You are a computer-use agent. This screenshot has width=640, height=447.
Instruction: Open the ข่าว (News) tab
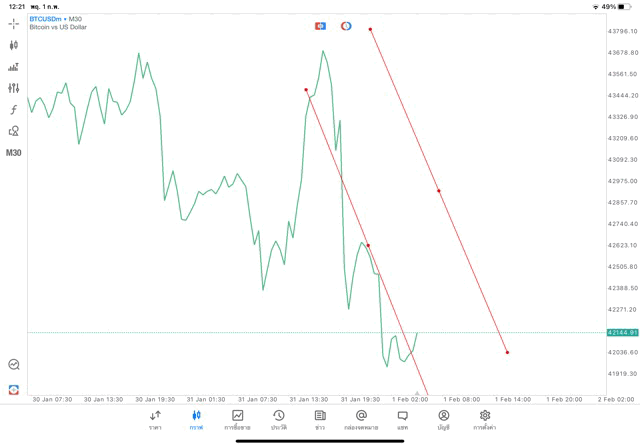coord(320,420)
